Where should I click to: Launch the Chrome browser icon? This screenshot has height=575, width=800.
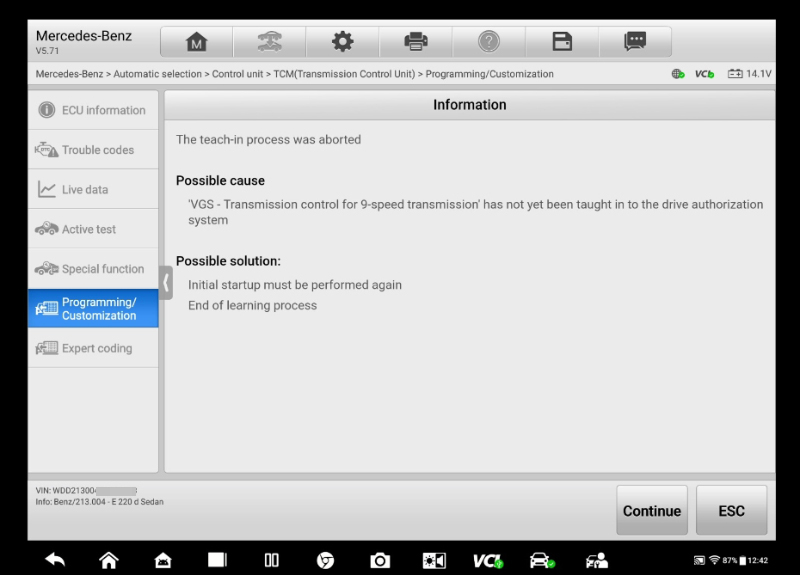click(326, 560)
